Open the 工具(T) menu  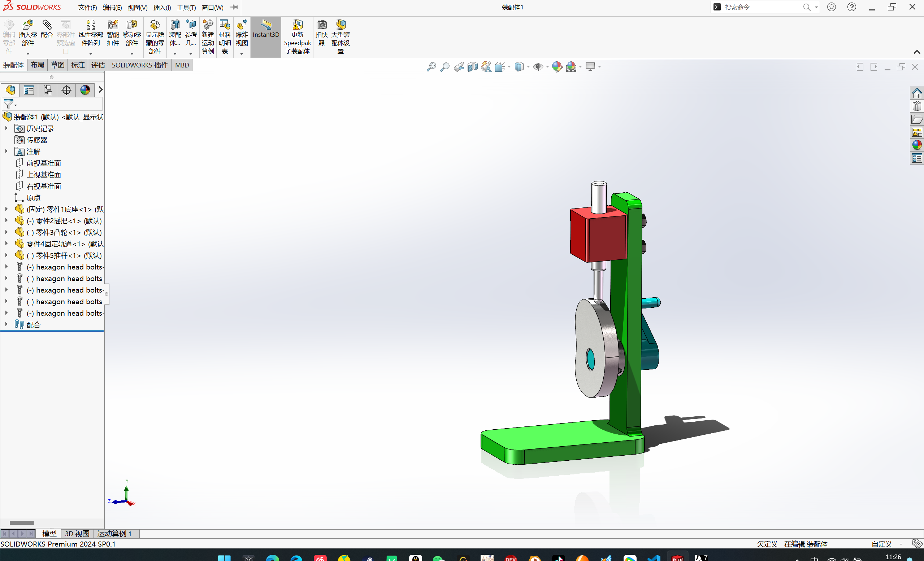[x=186, y=8]
